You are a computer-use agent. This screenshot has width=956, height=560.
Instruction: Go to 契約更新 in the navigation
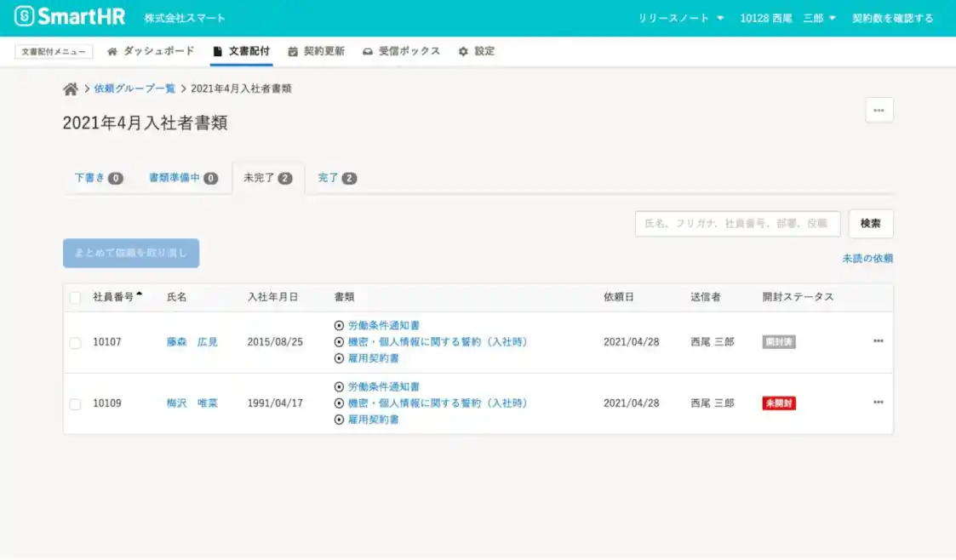[x=316, y=51]
